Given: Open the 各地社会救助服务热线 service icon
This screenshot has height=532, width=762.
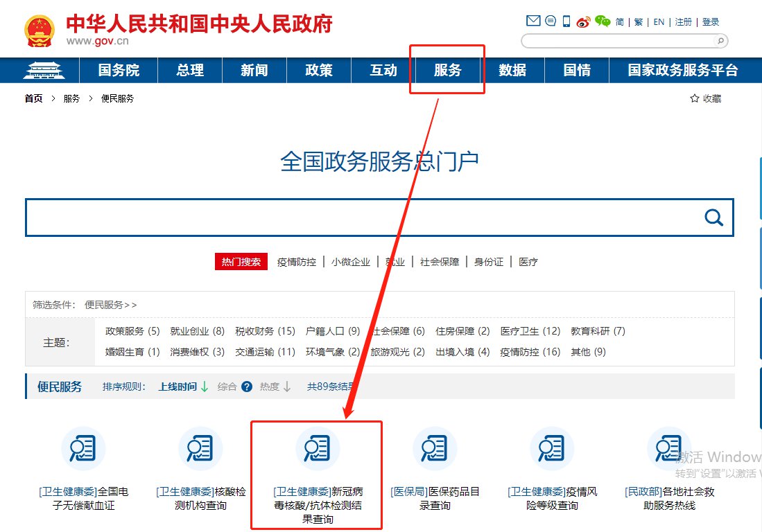Looking at the screenshot, I should click(668, 448).
